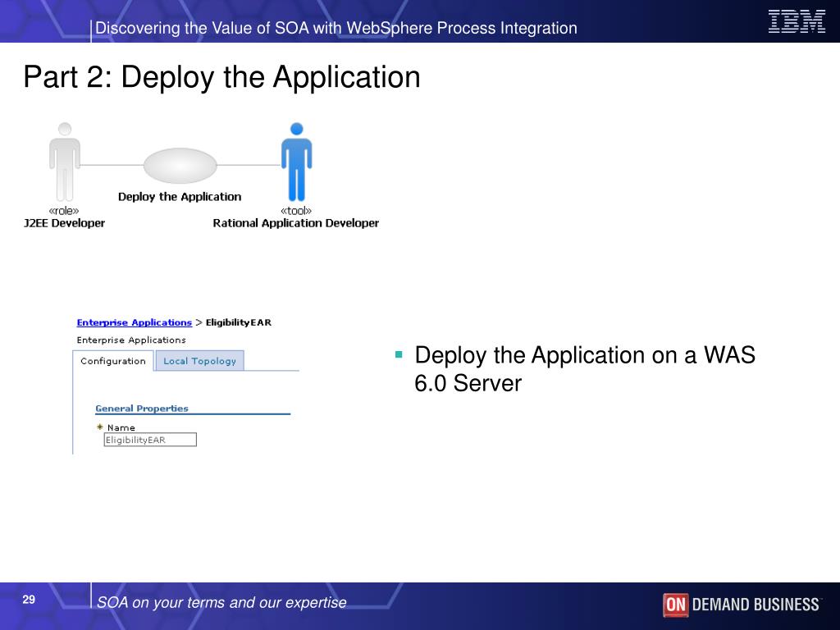Click the General Properties section heading

(x=142, y=409)
